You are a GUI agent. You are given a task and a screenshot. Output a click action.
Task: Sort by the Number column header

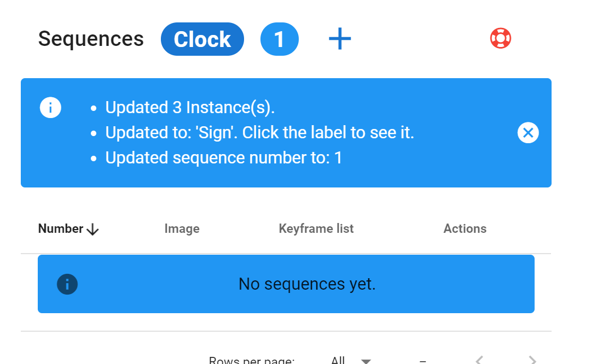click(x=61, y=228)
